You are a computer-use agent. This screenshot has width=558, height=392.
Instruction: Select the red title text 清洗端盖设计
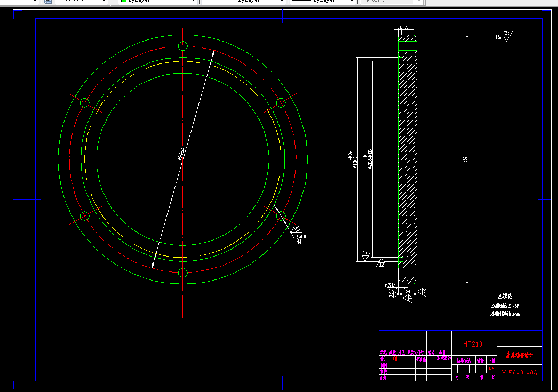520,355
